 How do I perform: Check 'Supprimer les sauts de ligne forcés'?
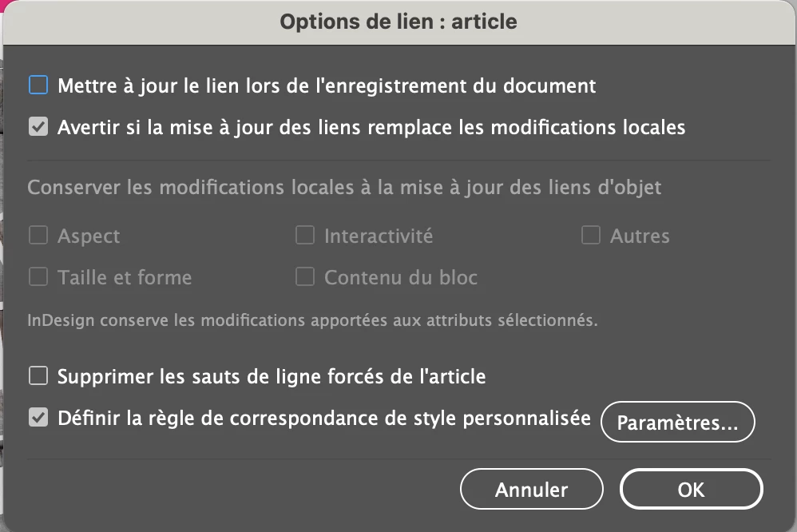[x=38, y=375]
